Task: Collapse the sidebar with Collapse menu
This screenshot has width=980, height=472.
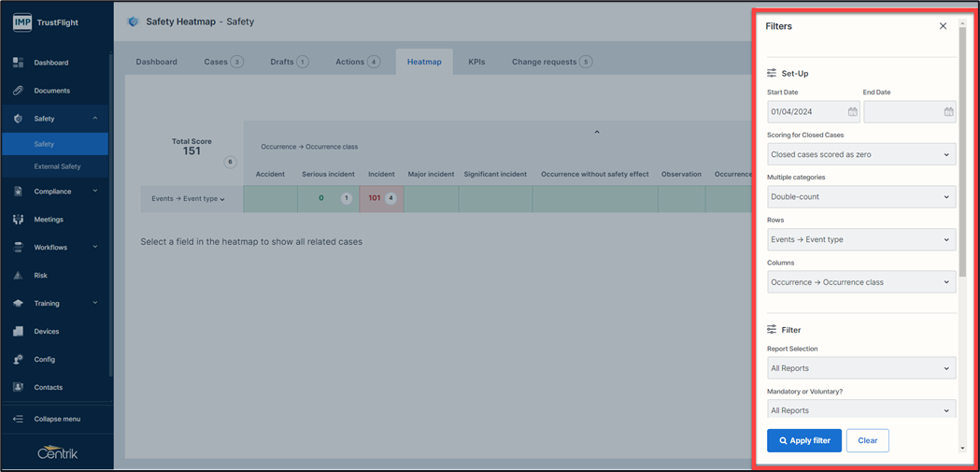Action: pos(56,419)
